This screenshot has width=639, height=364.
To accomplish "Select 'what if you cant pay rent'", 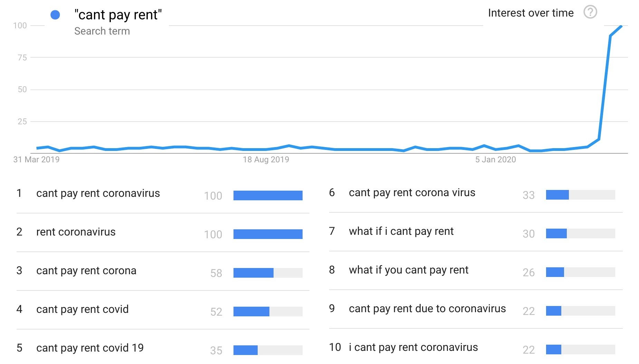I will (x=409, y=270).
